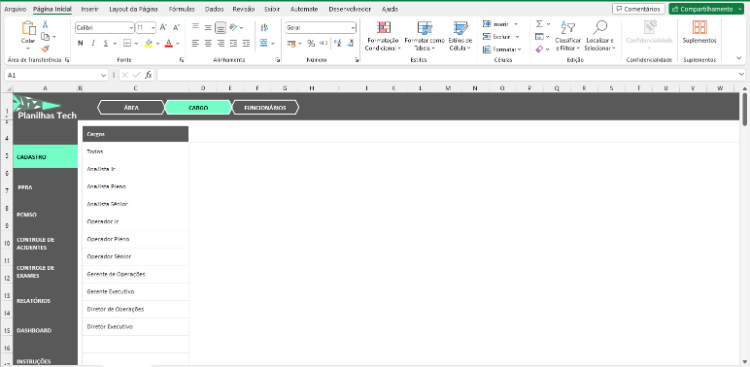This screenshot has height=367, width=750.
Task: Switch to the Fórmulas tab
Action: (x=182, y=9)
